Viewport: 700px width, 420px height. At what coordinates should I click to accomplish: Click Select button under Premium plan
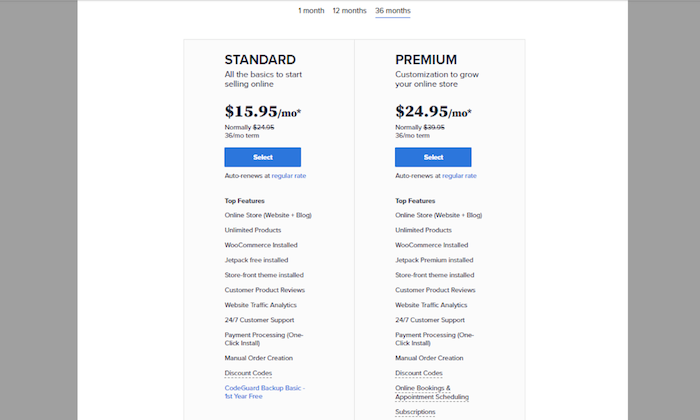[433, 157]
